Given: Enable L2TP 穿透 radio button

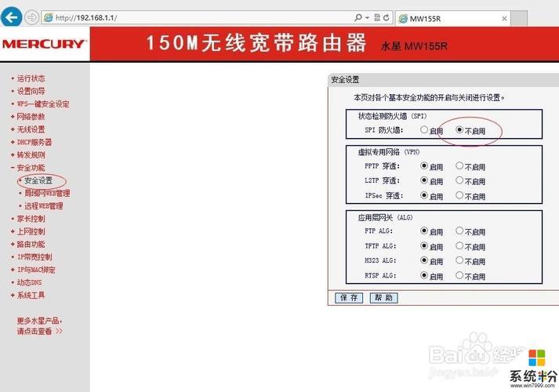Looking at the screenshot, I should click(x=423, y=180).
